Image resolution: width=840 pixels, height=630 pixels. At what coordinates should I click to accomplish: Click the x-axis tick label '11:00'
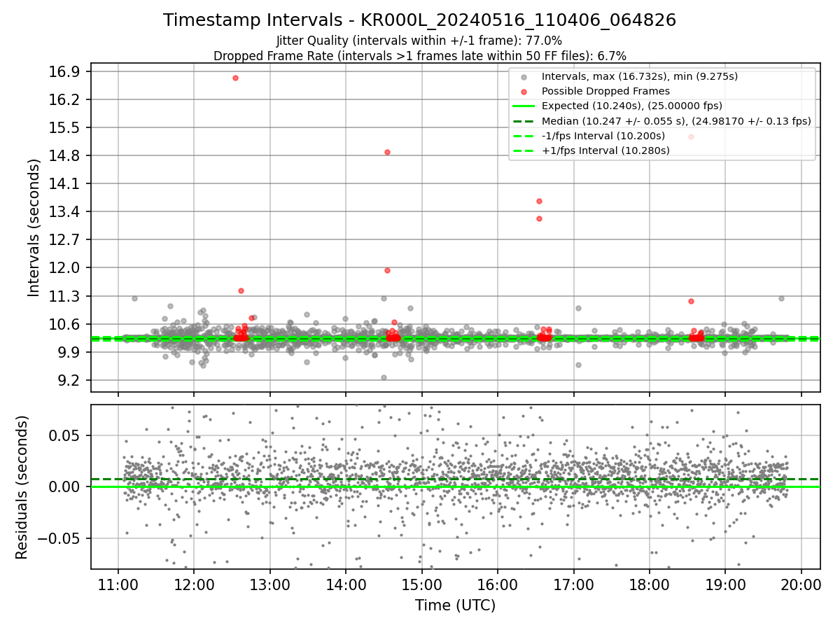[118, 584]
